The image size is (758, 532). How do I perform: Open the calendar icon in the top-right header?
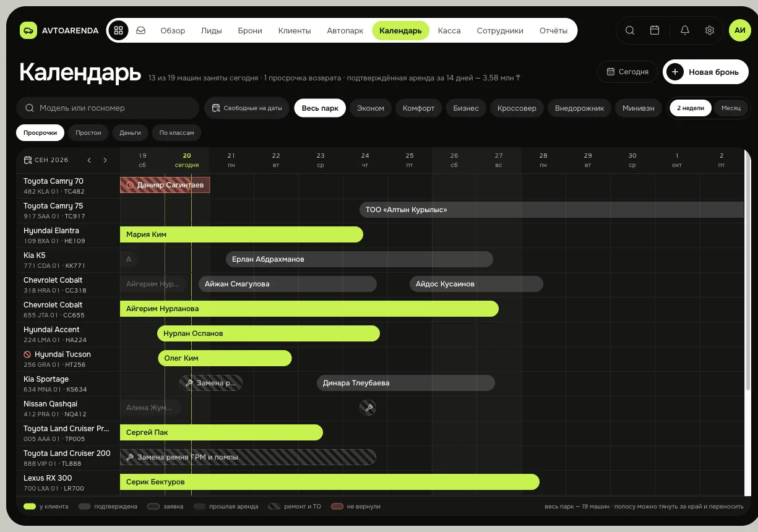[x=655, y=30]
